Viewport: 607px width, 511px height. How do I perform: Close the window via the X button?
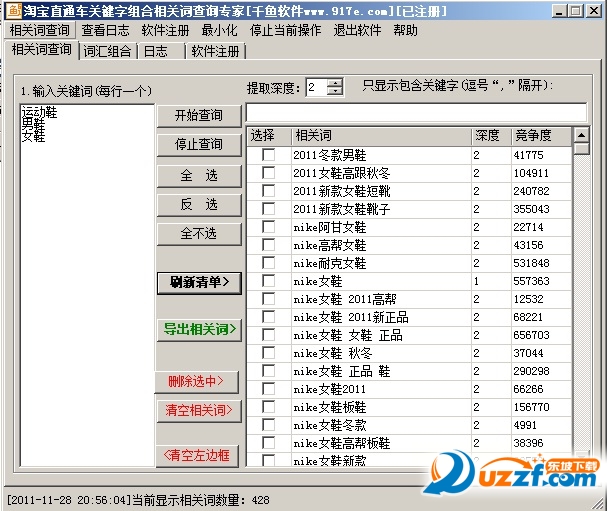(x=593, y=10)
